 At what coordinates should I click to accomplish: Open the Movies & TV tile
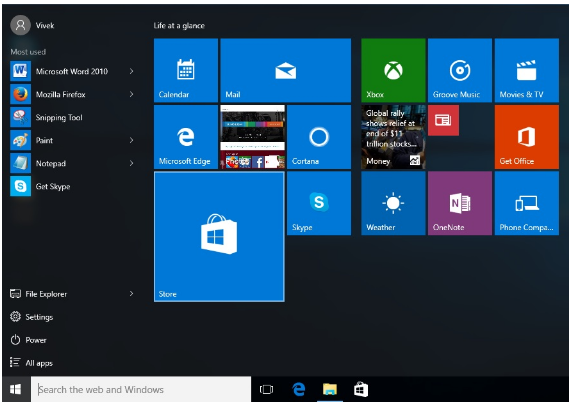pos(526,70)
